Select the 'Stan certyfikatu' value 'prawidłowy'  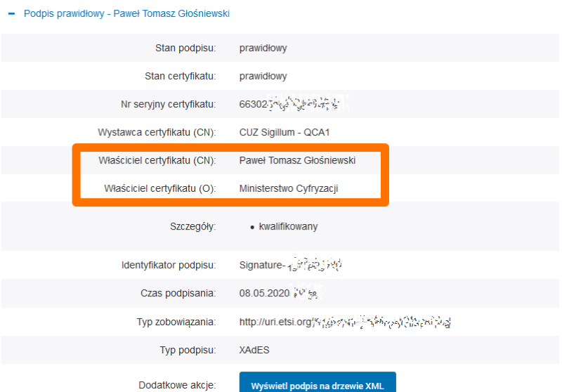point(263,76)
